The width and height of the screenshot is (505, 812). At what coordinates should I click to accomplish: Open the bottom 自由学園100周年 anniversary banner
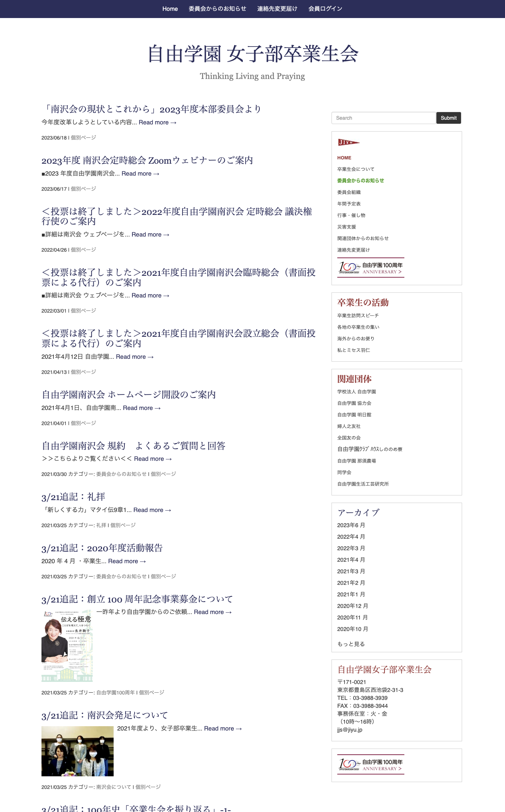371,764
